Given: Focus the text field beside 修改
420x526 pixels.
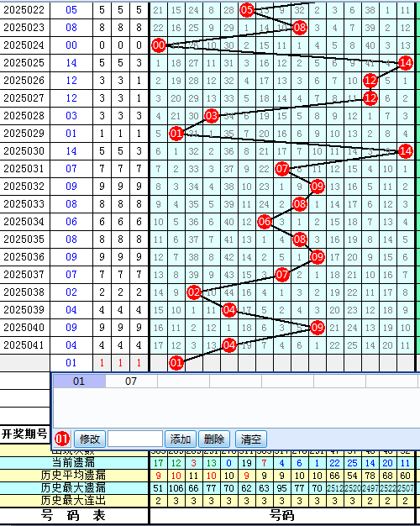Looking at the screenshot, I should click(x=135, y=439).
